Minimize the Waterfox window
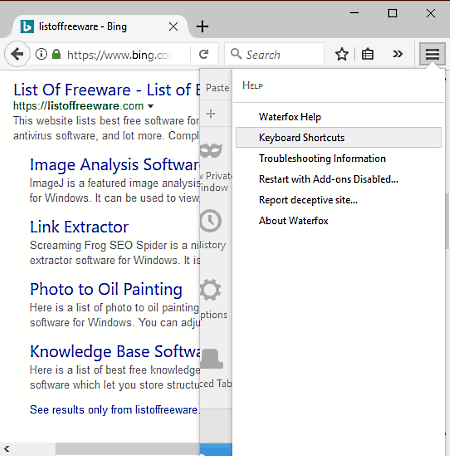The width and height of the screenshot is (450, 456). pos(354,13)
